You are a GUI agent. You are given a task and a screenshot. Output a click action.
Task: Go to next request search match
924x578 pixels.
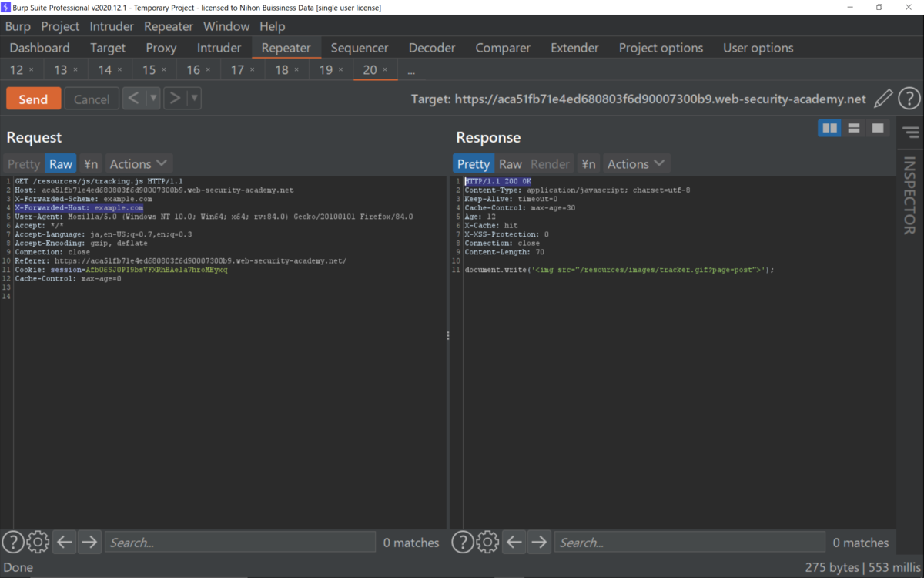pos(89,543)
